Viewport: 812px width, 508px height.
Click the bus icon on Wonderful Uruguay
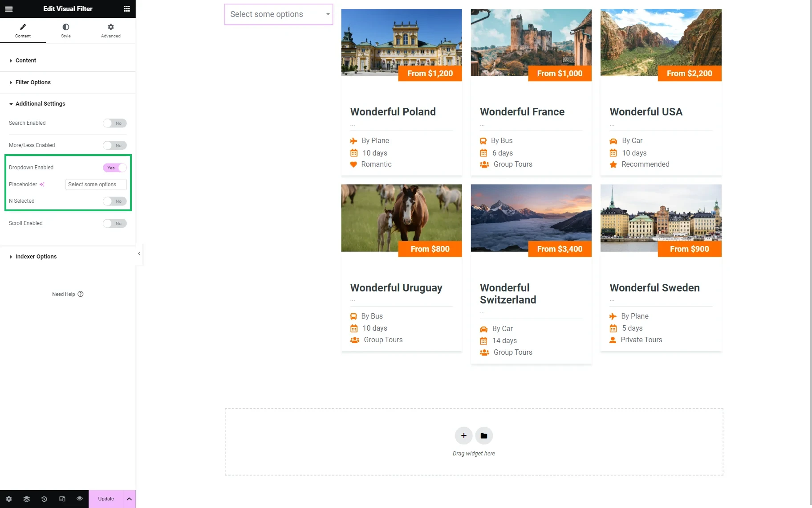[x=353, y=316]
